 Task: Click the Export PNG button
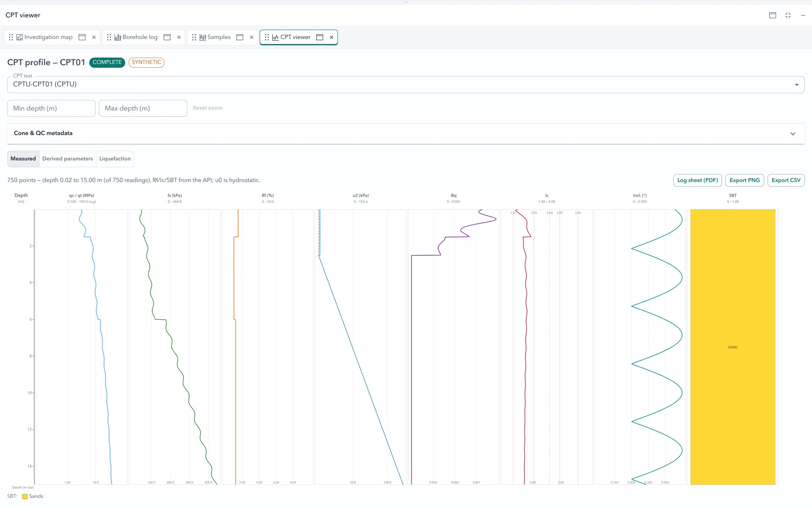point(745,180)
